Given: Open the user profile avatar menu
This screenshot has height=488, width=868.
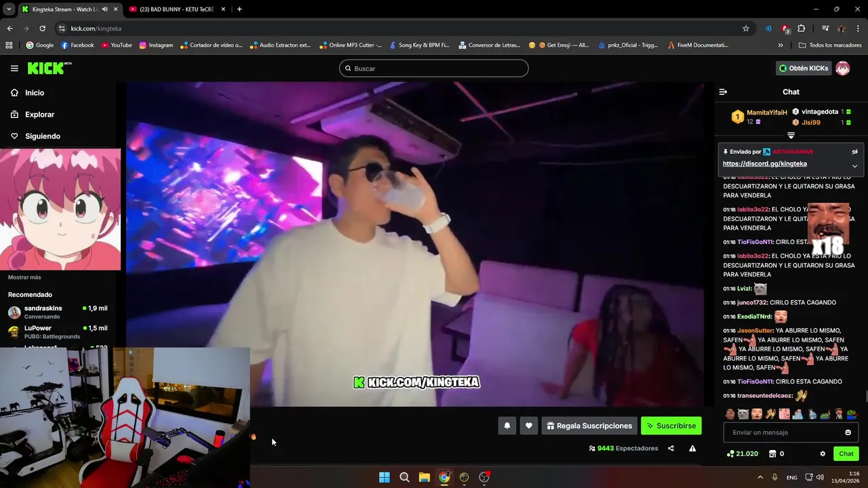Looking at the screenshot, I should [x=842, y=68].
